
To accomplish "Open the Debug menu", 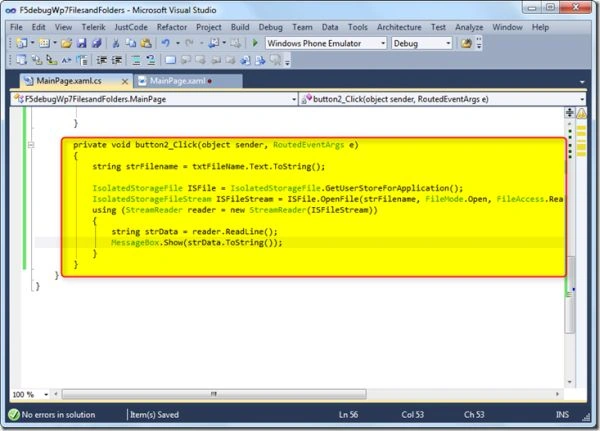I will tap(271, 27).
